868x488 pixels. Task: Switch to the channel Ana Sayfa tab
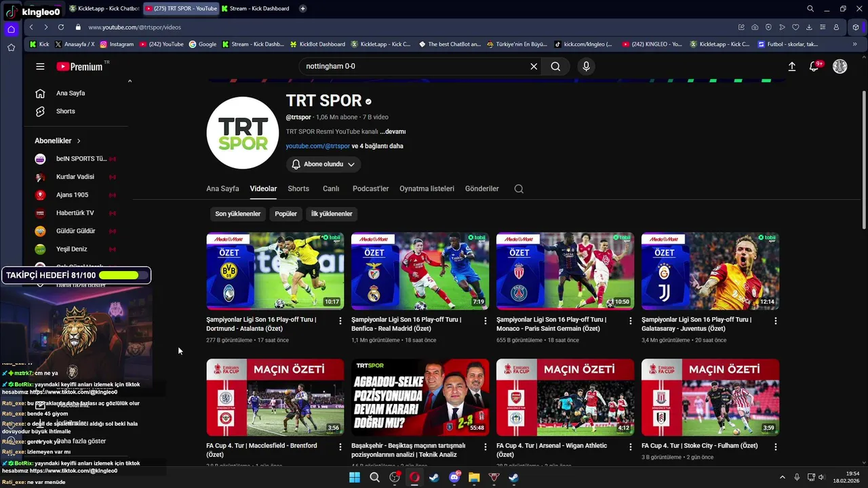pyautogui.click(x=222, y=188)
